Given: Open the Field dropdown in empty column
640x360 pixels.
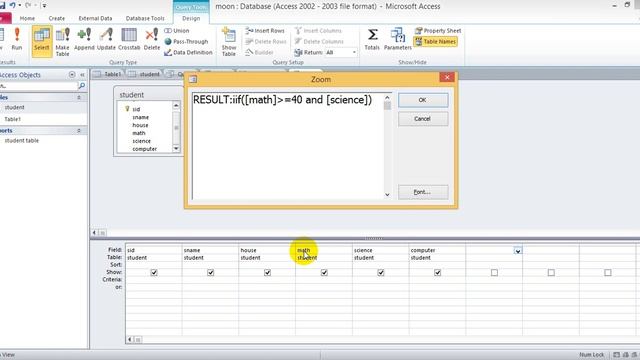Looking at the screenshot, I should click(518, 251).
